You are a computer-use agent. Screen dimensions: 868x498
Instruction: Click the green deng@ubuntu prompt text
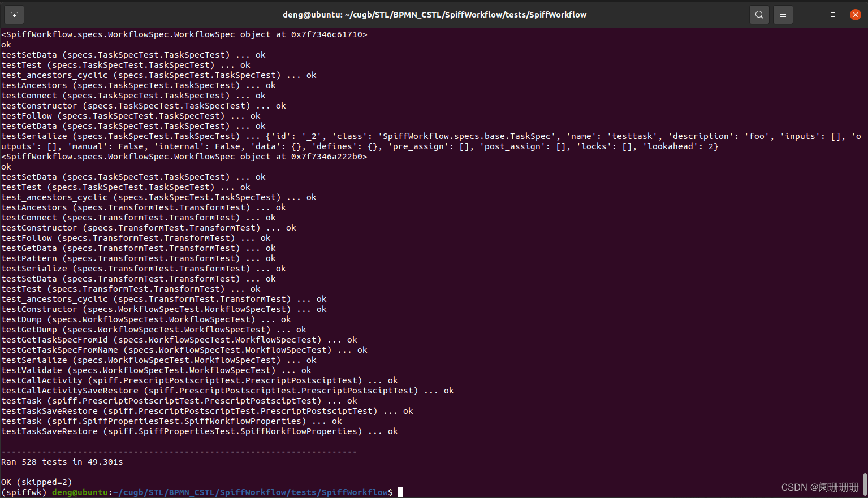(79, 492)
